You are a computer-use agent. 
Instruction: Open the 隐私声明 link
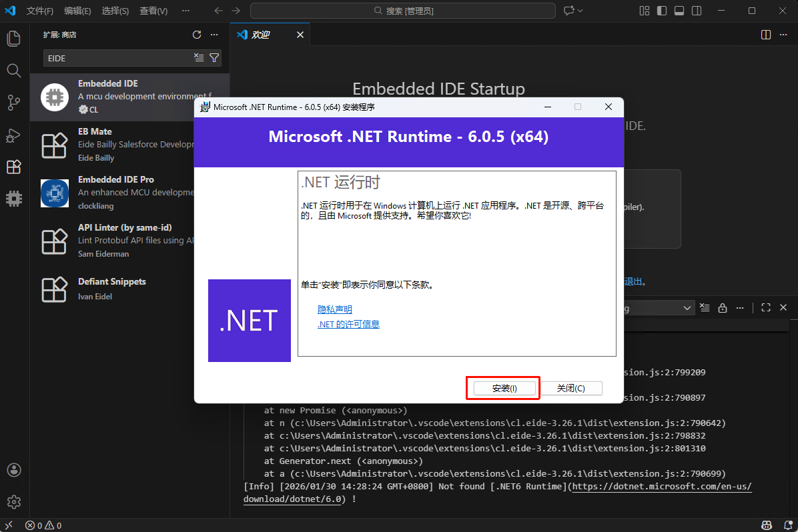coord(335,309)
